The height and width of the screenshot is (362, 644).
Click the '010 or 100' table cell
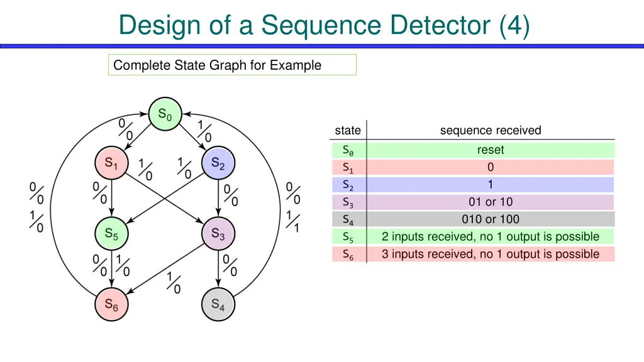pos(491,219)
